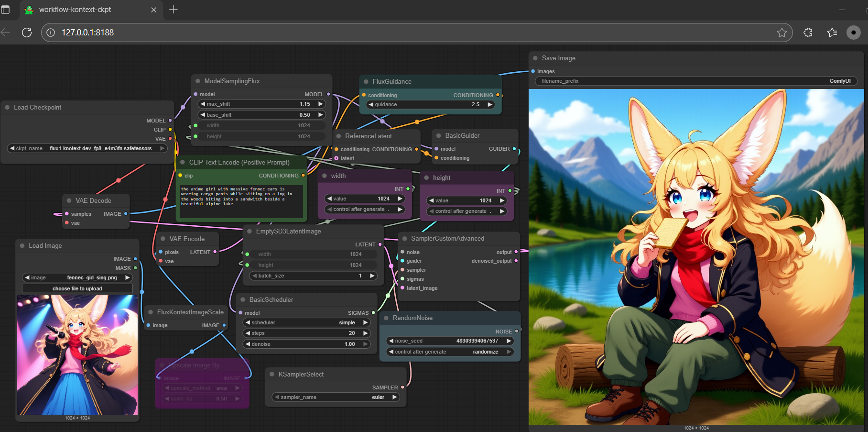Click the Load Image preview thumbnail

tap(77, 355)
